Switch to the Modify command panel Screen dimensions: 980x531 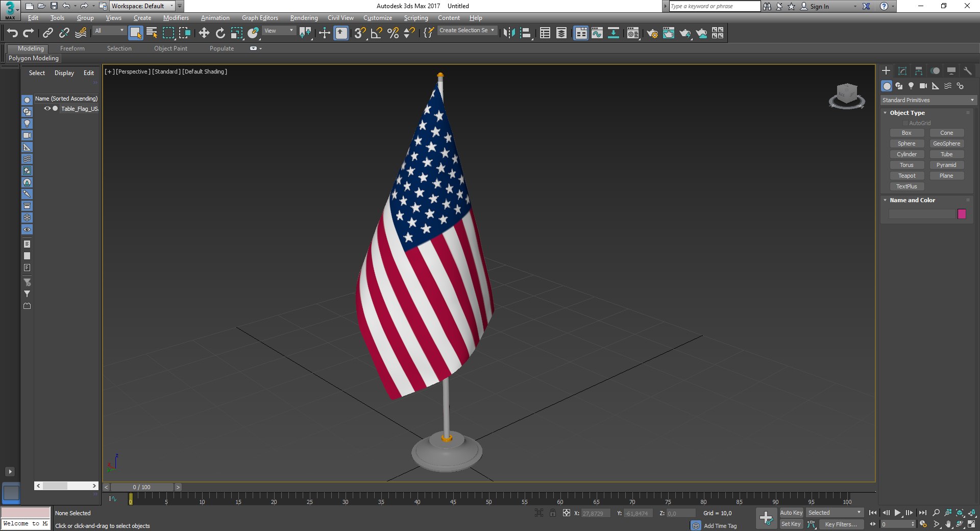point(902,71)
